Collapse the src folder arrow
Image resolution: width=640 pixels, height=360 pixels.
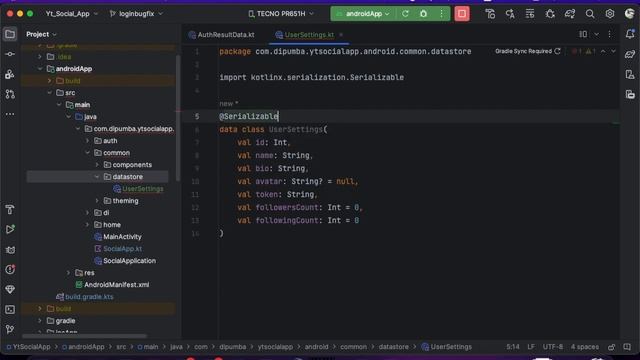pos(50,93)
